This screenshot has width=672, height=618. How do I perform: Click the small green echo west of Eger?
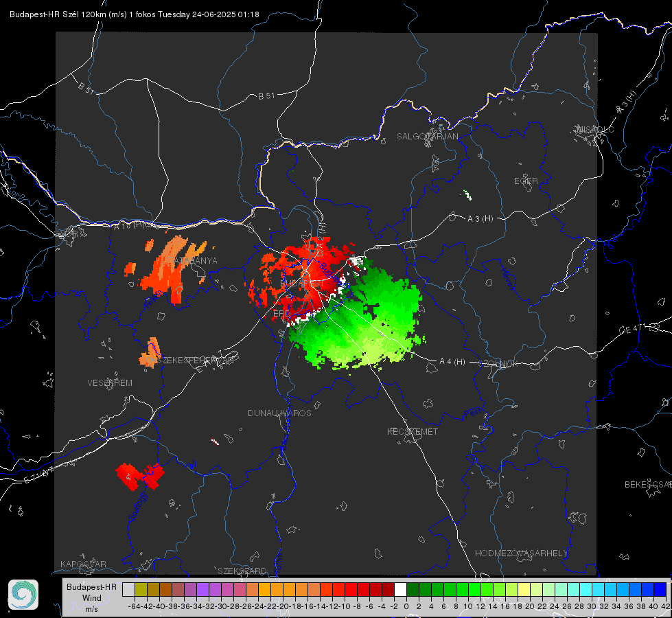pos(467,195)
